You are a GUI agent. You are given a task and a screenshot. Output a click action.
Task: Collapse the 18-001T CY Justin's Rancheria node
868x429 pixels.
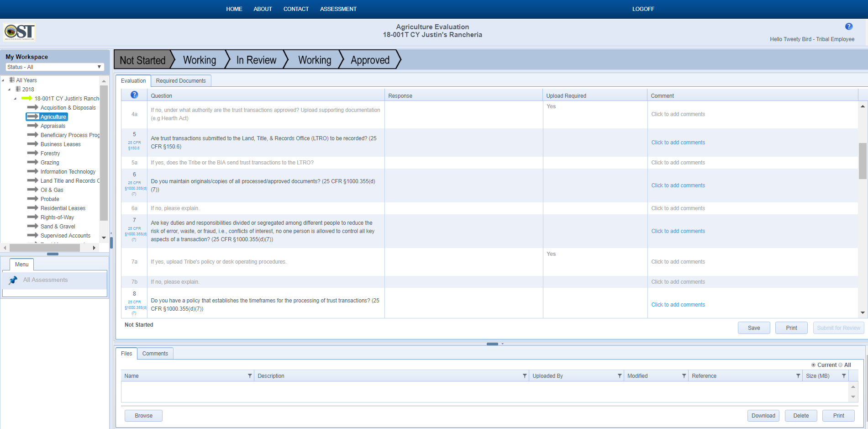15,99
